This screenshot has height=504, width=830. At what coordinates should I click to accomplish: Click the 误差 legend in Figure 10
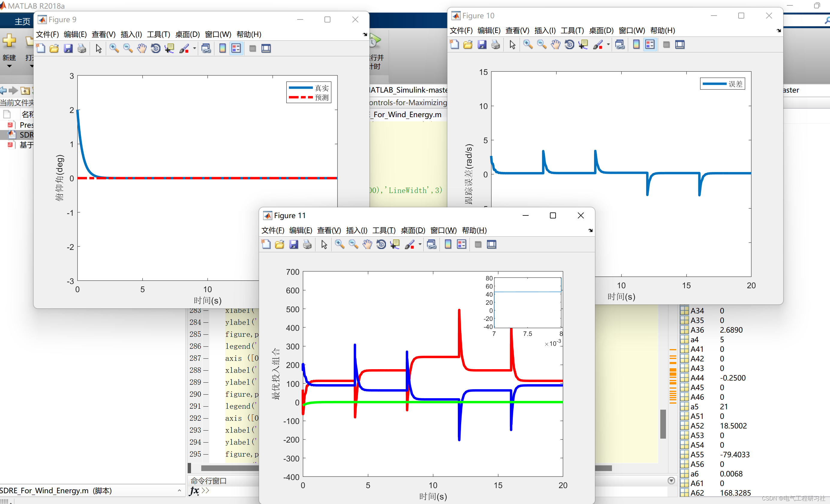(722, 84)
